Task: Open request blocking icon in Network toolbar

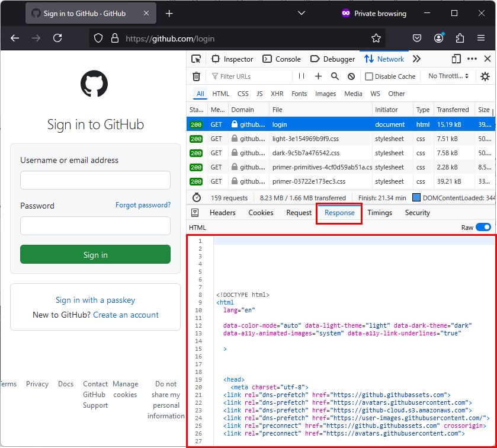Action: tap(351, 76)
